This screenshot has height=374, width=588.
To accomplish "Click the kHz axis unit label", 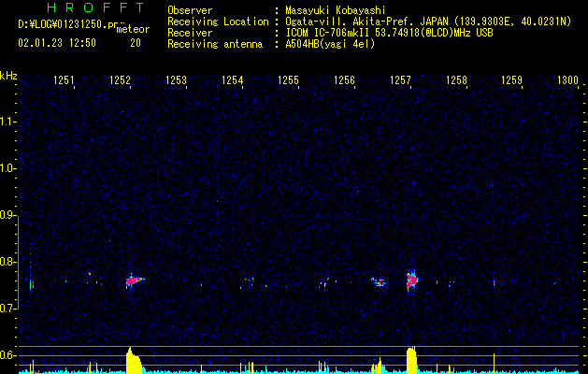I will (8, 76).
